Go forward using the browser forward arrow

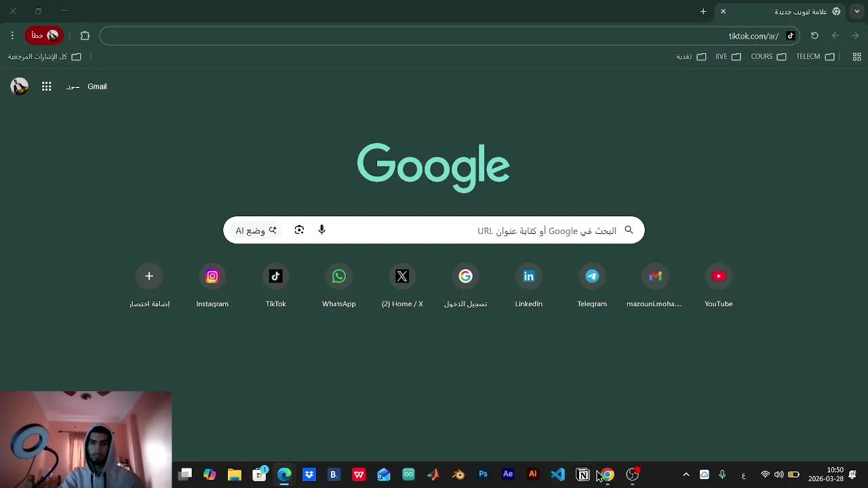click(835, 35)
